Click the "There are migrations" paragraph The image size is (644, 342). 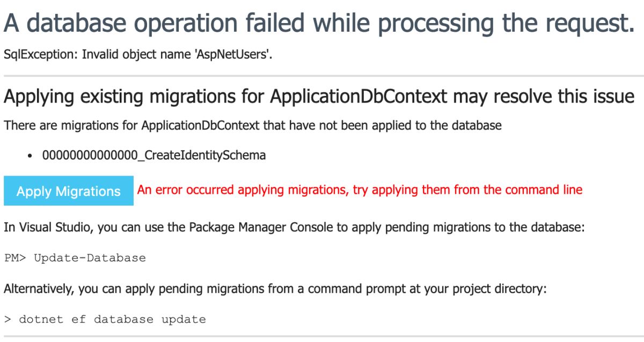pos(252,126)
